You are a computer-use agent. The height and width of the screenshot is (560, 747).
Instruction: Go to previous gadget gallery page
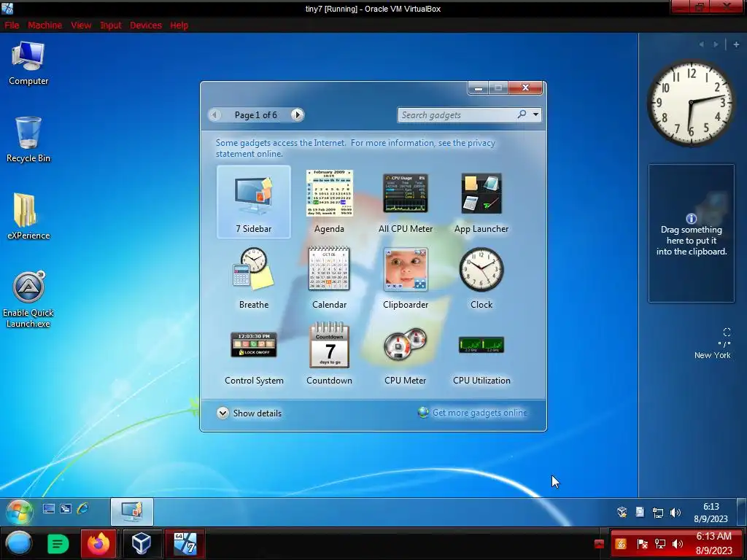(x=214, y=114)
